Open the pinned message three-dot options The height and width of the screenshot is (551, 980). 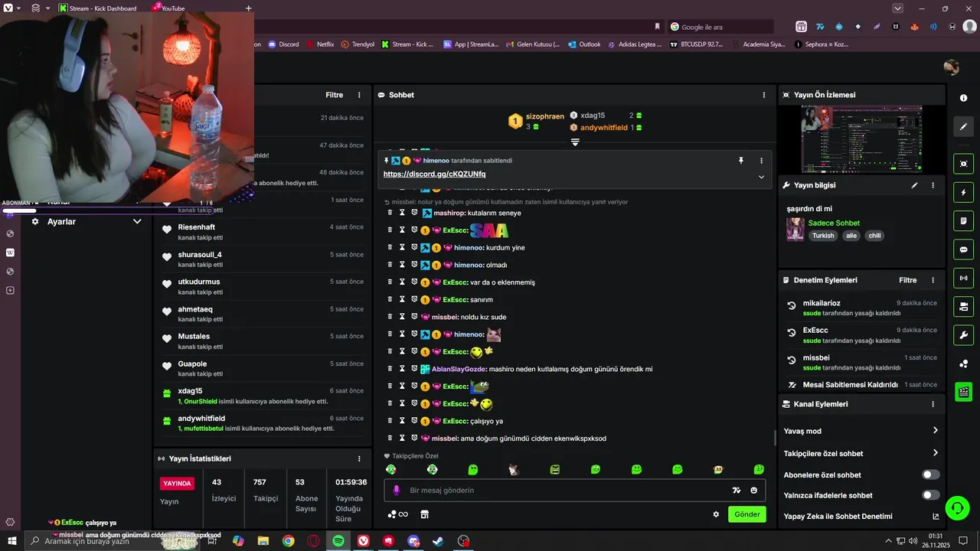[761, 161]
